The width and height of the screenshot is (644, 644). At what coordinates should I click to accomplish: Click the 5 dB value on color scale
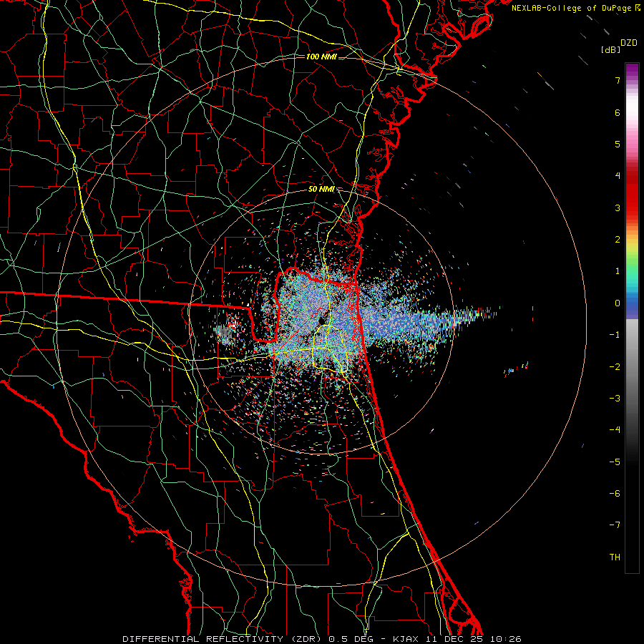[x=618, y=144]
